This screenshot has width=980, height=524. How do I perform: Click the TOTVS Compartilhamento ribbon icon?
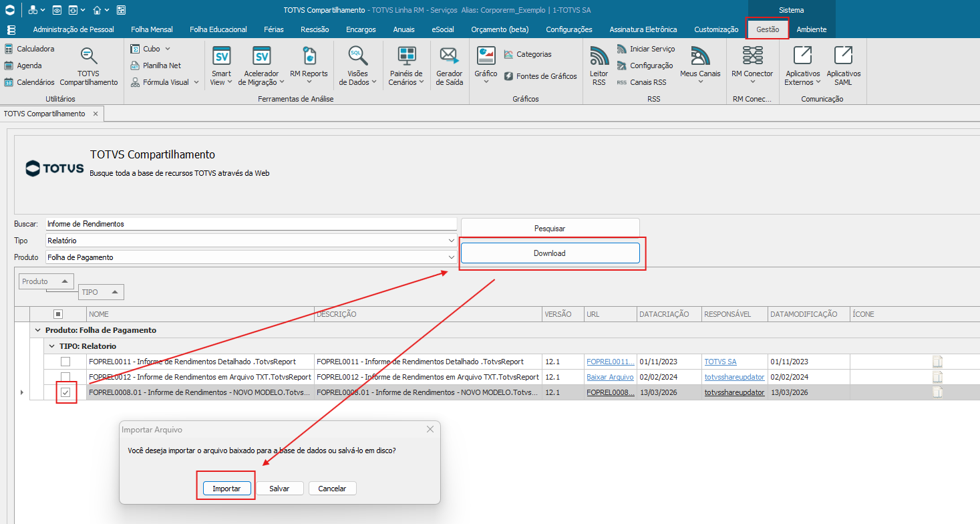click(x=89, y=66)
